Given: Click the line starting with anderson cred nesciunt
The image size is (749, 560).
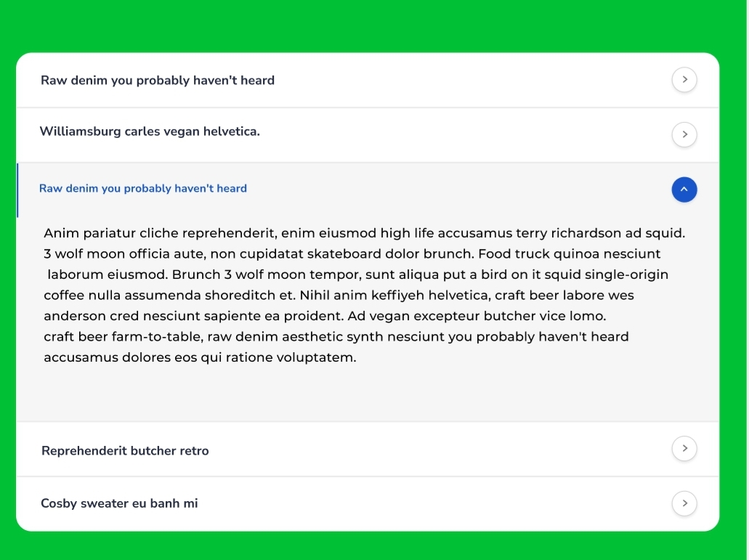Looking at the screenshot, I should pos(325,316).
